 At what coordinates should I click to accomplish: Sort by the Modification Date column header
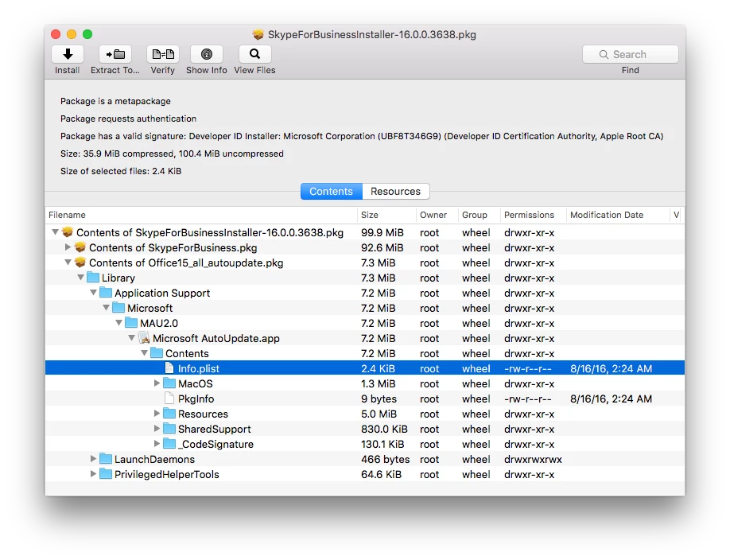click(x=618, y=215)
